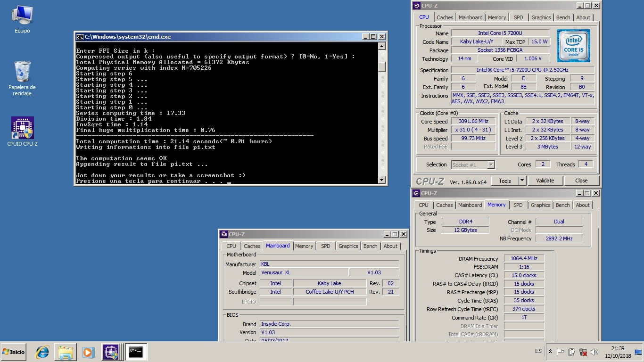
Task: Select About tab in Mainboard window
Action: pos(390,246)
